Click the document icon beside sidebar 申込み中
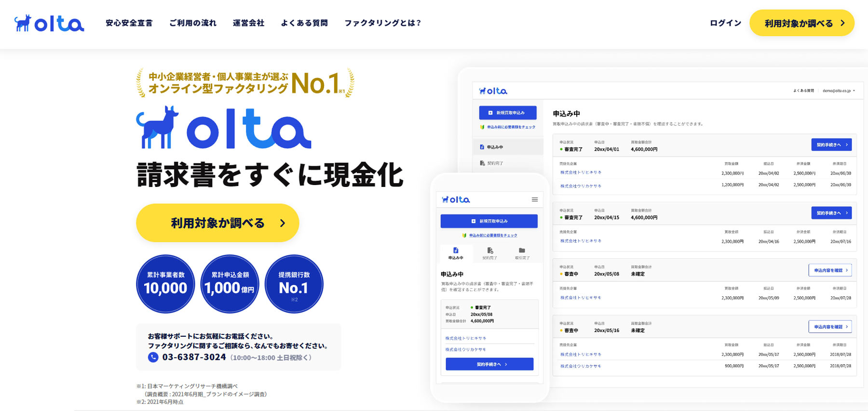Image resolution: width=868 pixels, height=411 pixels. point(482,147)
